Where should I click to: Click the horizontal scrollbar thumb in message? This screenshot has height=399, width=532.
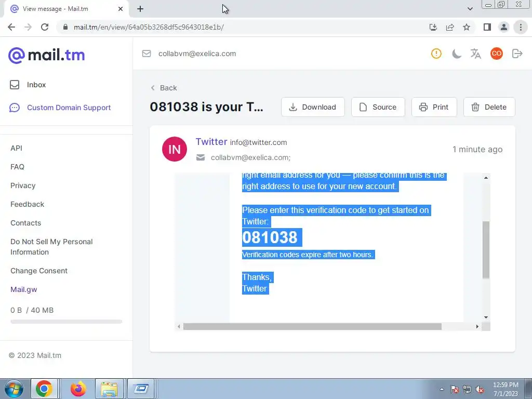(x=312, y=326)
